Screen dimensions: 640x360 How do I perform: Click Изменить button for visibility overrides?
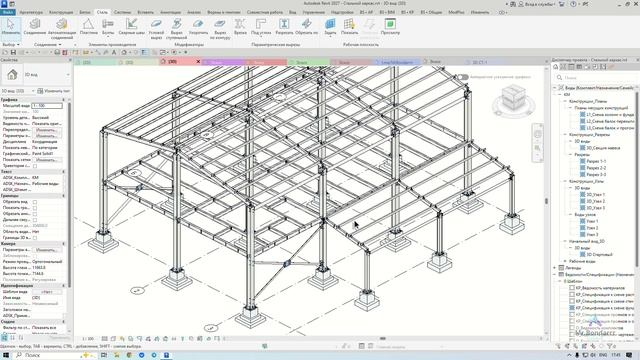pos(47,130)
